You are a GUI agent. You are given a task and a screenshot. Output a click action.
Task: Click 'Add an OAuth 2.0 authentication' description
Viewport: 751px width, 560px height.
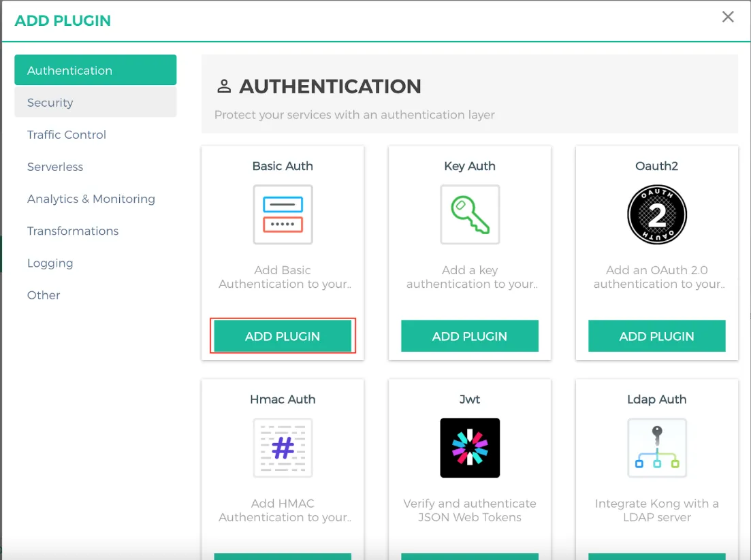(x=659, y=277)
